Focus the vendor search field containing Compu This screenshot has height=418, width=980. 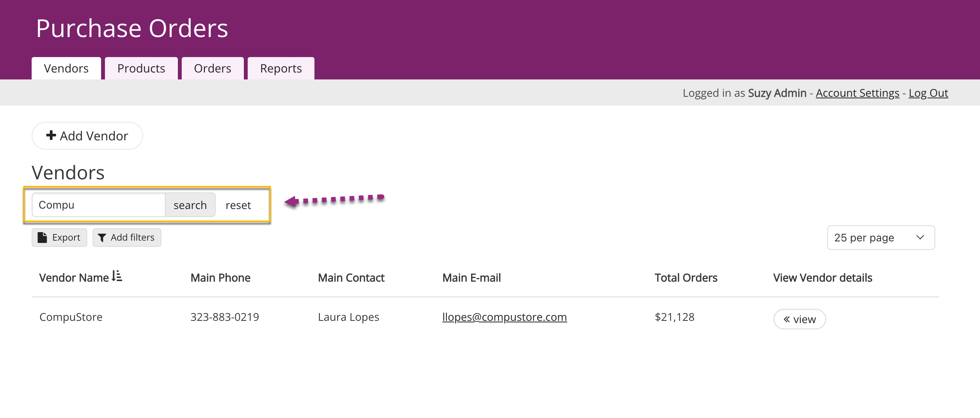point(99,205)
